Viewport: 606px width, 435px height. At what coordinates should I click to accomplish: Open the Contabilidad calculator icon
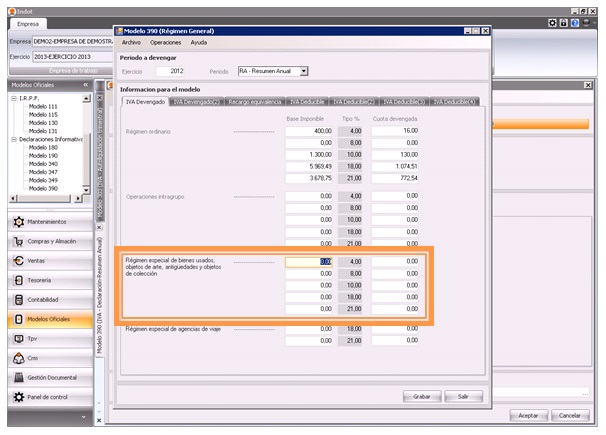point(19,299)
